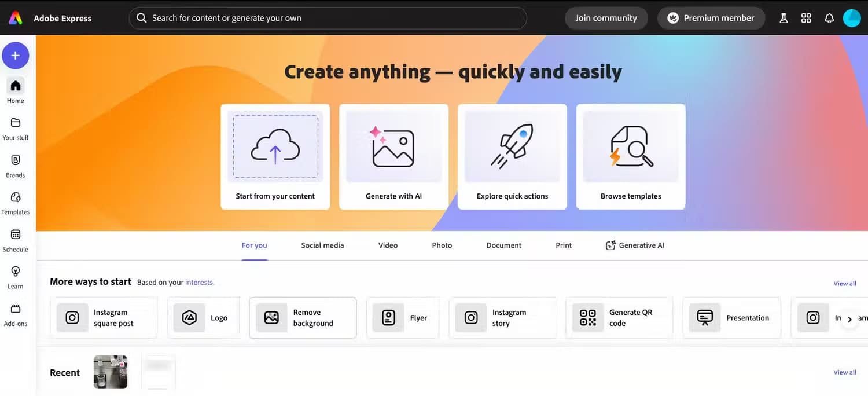Open the recent project photo thumbnail
This screenshot has width=868, height=396.
tap(111, 372)
